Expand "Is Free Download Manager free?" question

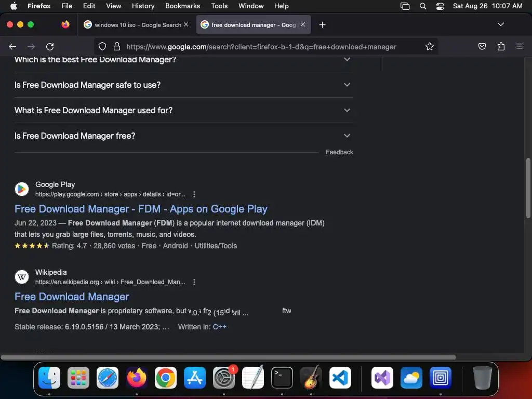(183, 136)
